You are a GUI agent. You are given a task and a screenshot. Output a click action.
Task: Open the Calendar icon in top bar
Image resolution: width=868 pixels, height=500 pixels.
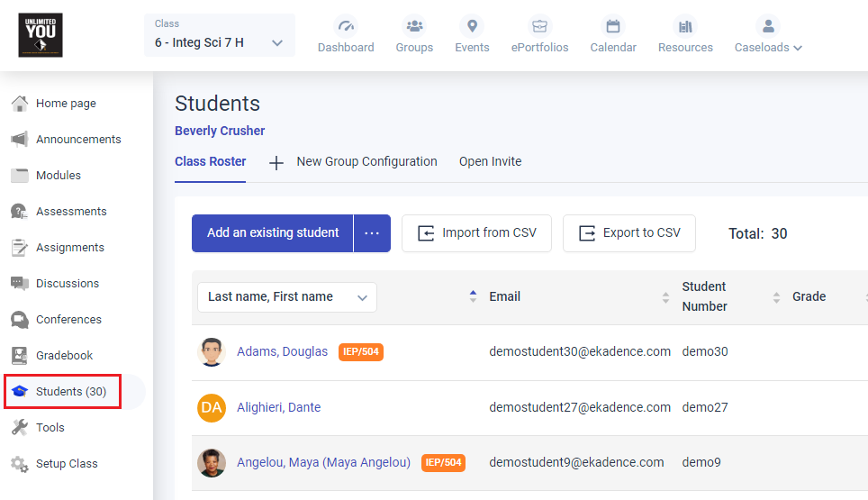coord(613,26)
